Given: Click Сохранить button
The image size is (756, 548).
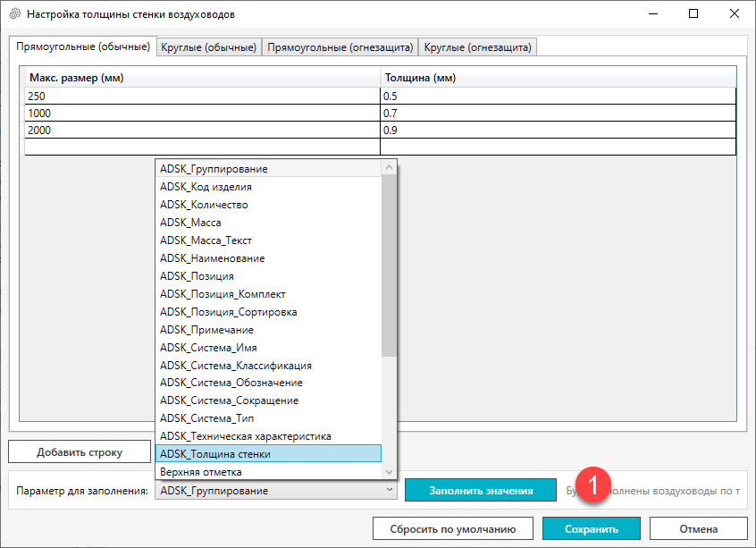Looking at the screenshot, I should (x=591, y=528).
